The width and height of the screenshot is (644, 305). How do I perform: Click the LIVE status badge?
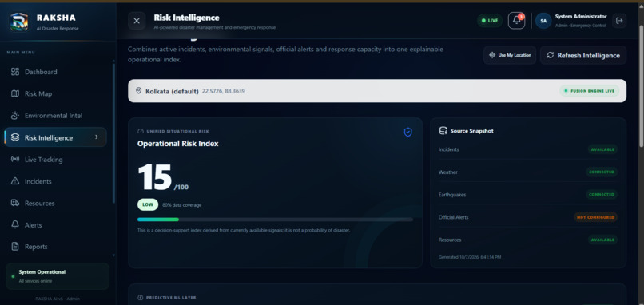pos(490,21)
